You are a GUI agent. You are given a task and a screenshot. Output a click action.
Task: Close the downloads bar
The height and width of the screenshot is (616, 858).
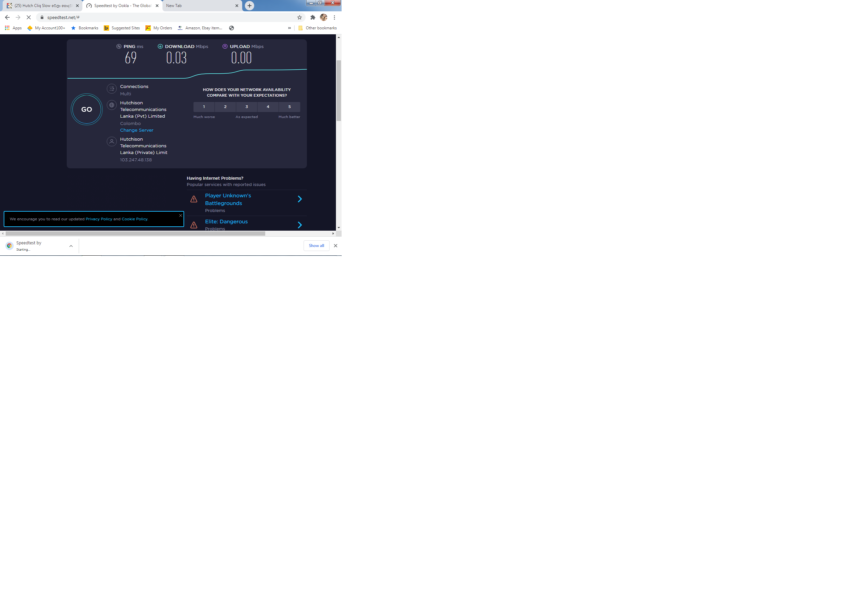(x=336, y=246)
